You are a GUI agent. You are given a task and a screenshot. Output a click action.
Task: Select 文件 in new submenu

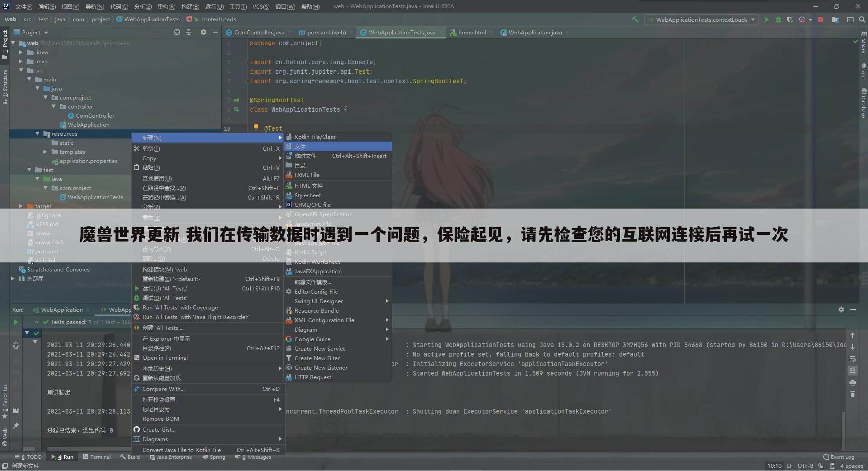click(x=338, y=147)
